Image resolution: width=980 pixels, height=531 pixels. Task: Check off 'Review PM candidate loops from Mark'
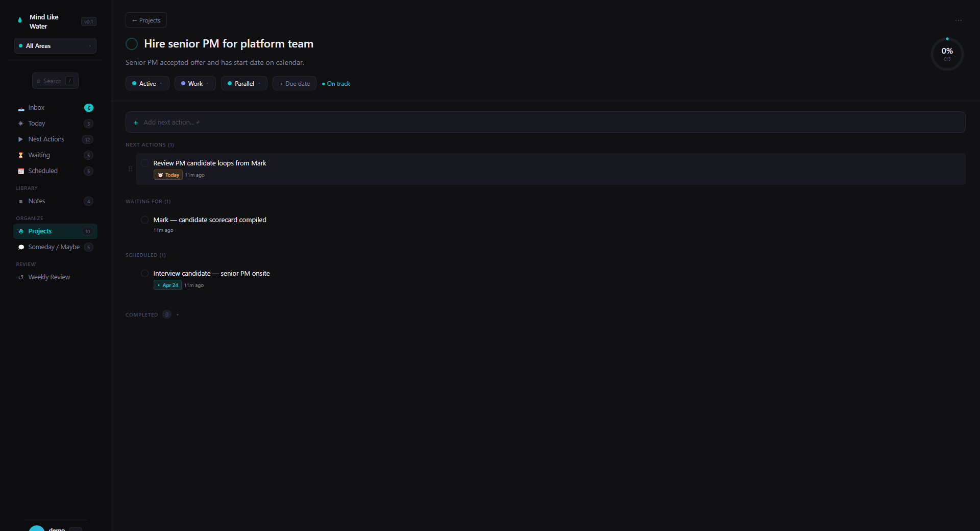[x=144, y=163]
